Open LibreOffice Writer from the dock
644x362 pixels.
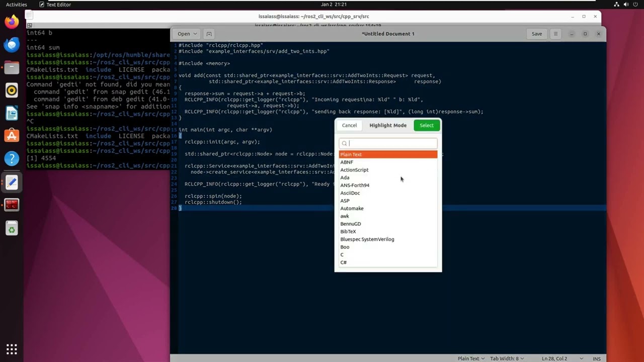12,113
